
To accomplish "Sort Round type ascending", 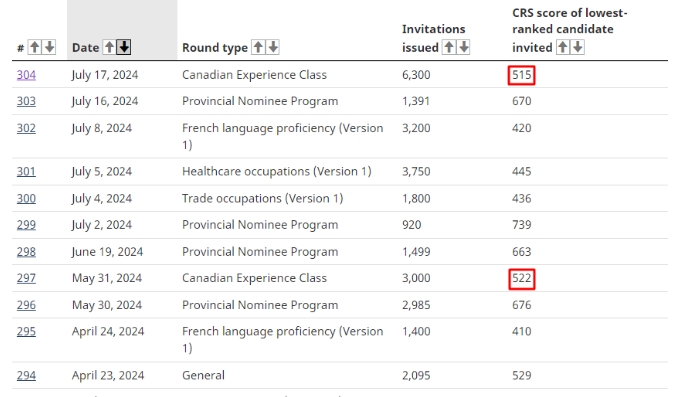I will click(x=258, y=47).
